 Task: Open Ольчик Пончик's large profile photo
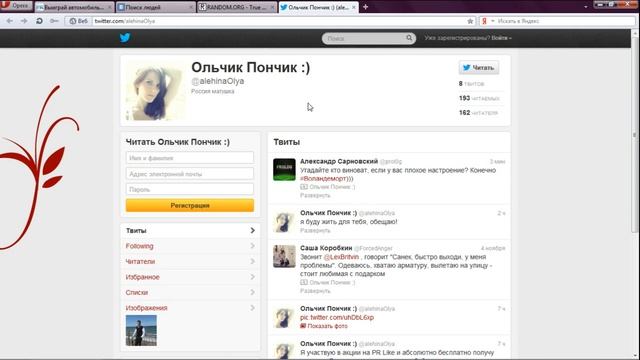155,91
